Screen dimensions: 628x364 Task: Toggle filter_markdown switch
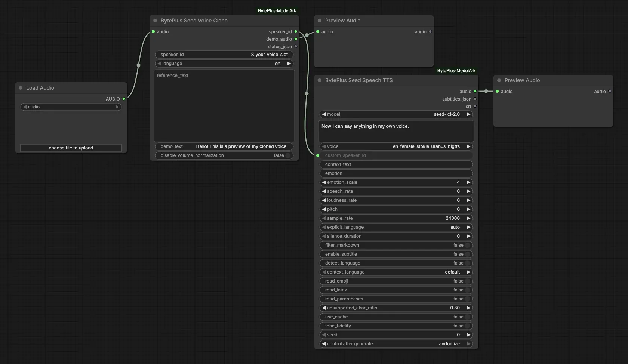click(x=468, y=245)
